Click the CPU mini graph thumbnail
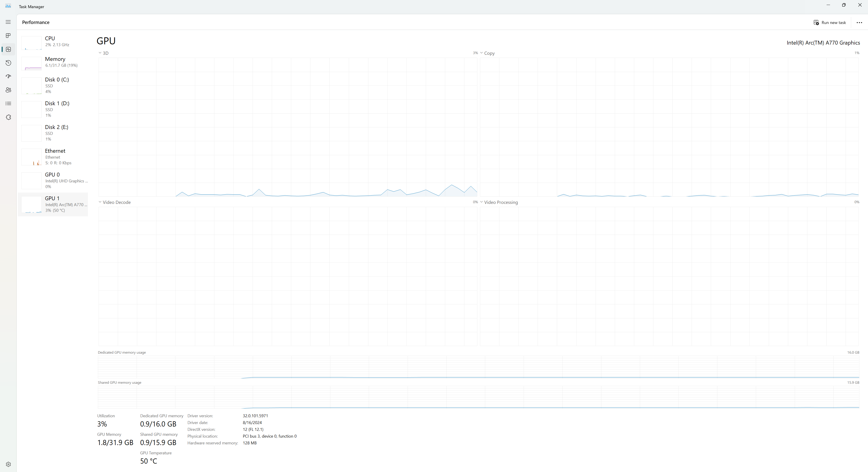 [x=31, y=43]
